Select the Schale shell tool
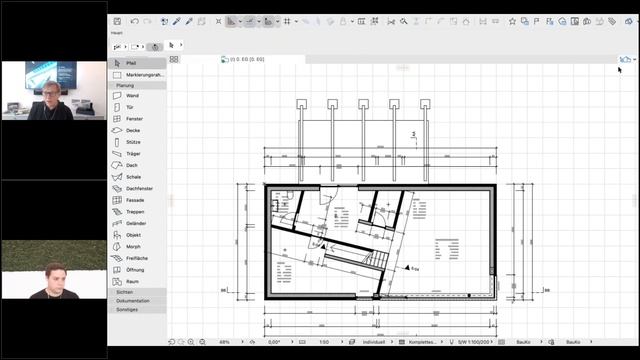640x360 pixels. point(138,177)
